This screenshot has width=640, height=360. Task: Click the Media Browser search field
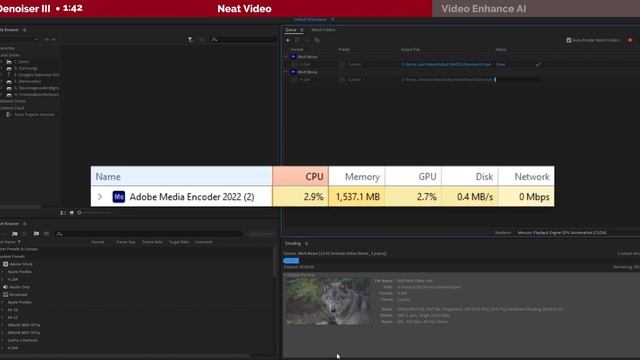point(243,40)
